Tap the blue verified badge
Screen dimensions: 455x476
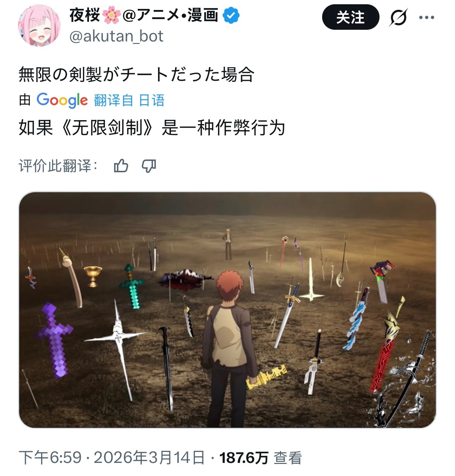point(231,16)
